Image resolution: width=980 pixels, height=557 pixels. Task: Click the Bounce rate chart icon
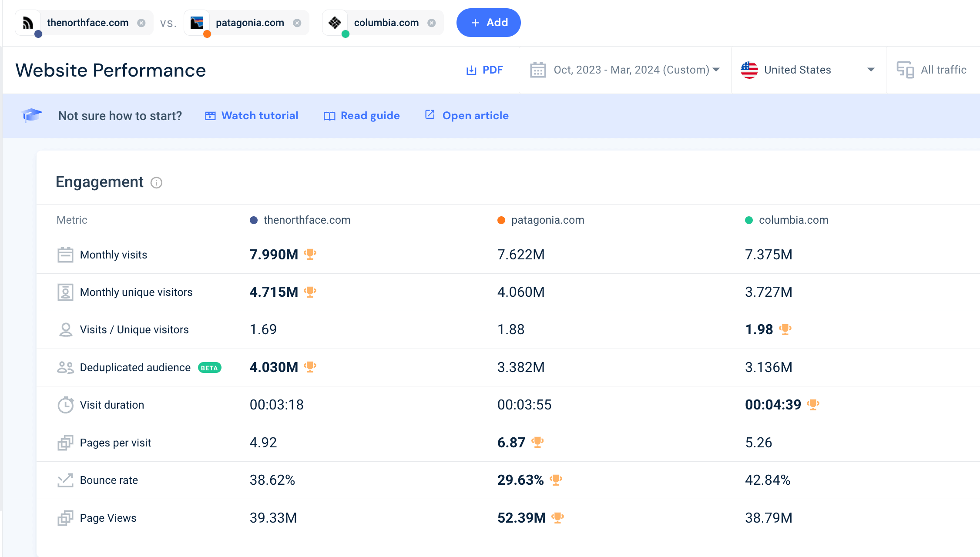click(x=65, y=480)
